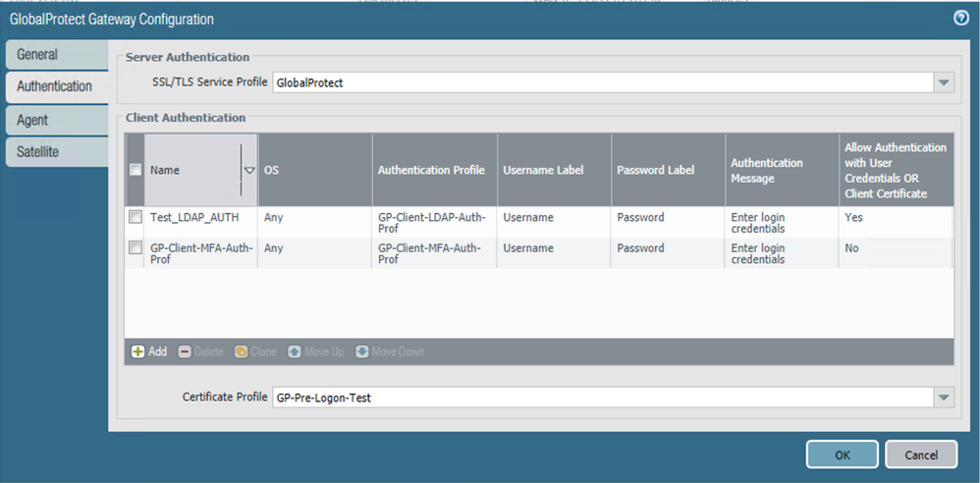
Task: Click the Move Down arrow icon
Action: coord(362,351)
